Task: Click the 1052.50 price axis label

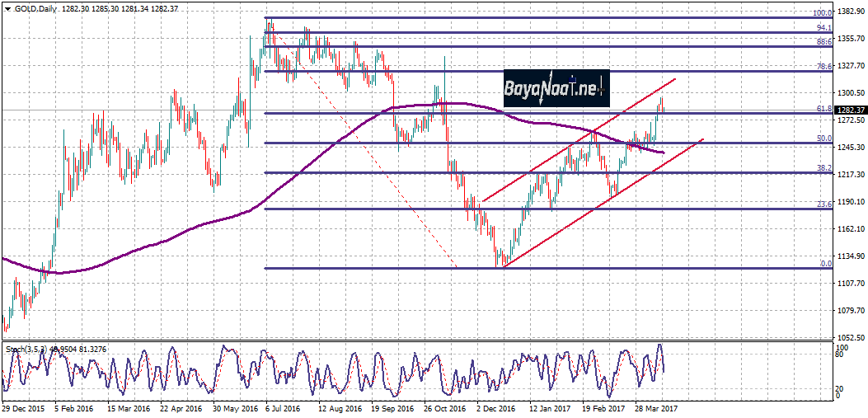Action: (850, 338)
